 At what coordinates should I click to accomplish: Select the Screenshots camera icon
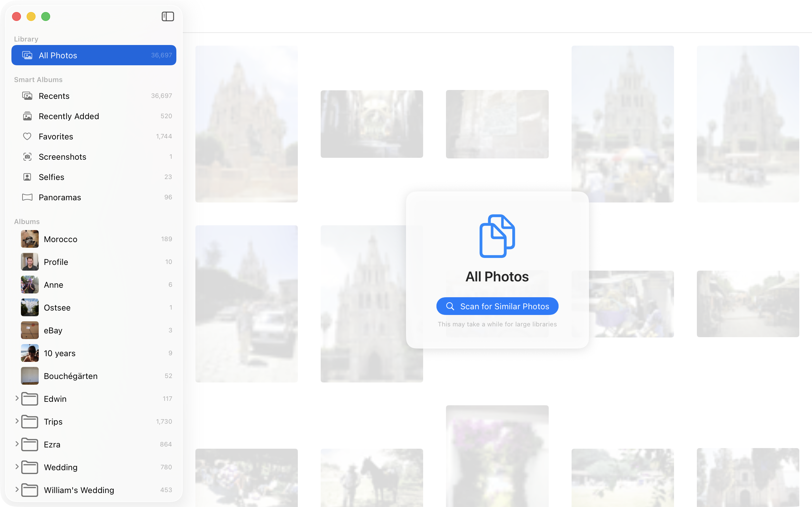[28, 157]
